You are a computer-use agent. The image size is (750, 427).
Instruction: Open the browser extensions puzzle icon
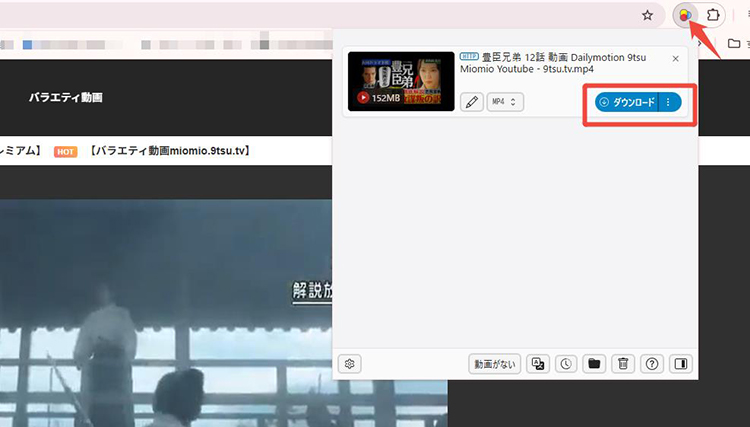pyautogui.click(x=713, y=15)
